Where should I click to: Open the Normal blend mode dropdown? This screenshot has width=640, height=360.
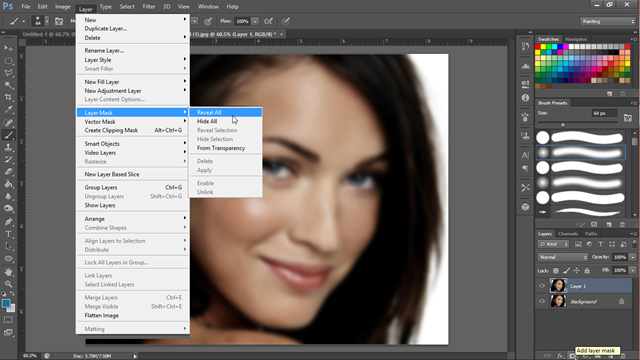562,257
